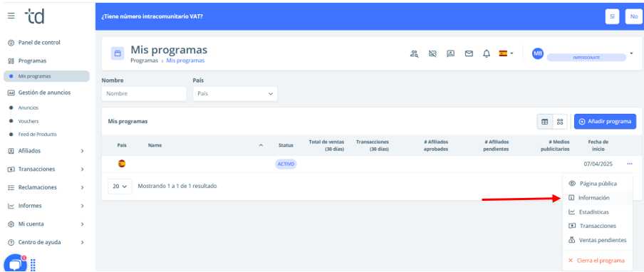Image resolution: width=644 pixels, height=272 pixels.
Task: Switch to grid card view
Action: click(x=560, y=122)
